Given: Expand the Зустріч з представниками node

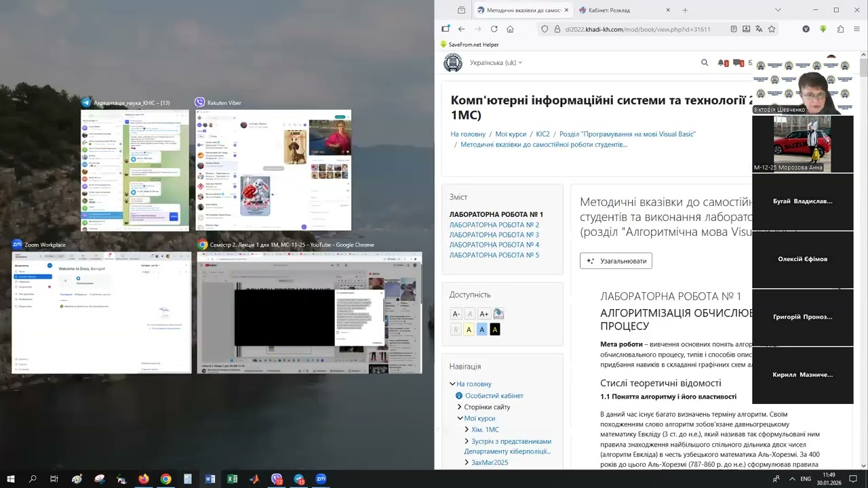Looking at the screenshot, I should (x=467, y=441).
